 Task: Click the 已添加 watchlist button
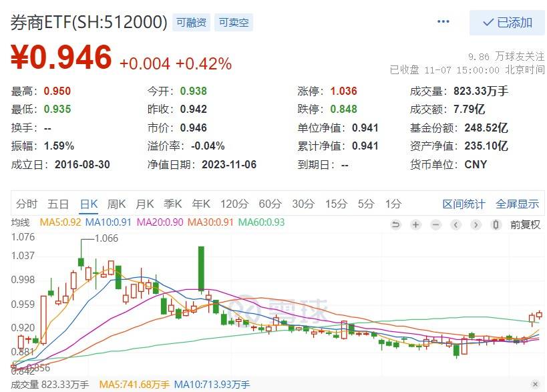(x=507, y=23)
